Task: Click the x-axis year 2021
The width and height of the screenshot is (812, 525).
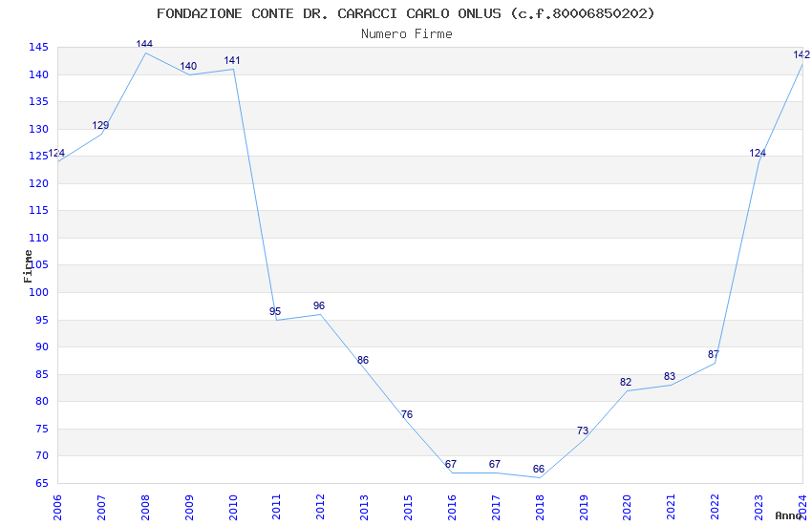Action: (x=671, y=508)
